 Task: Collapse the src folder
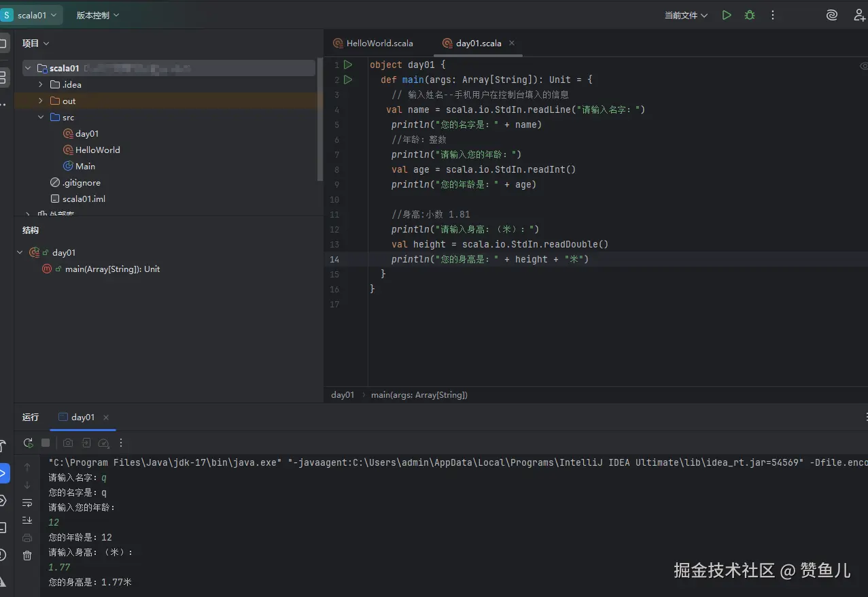click(41, 117)
